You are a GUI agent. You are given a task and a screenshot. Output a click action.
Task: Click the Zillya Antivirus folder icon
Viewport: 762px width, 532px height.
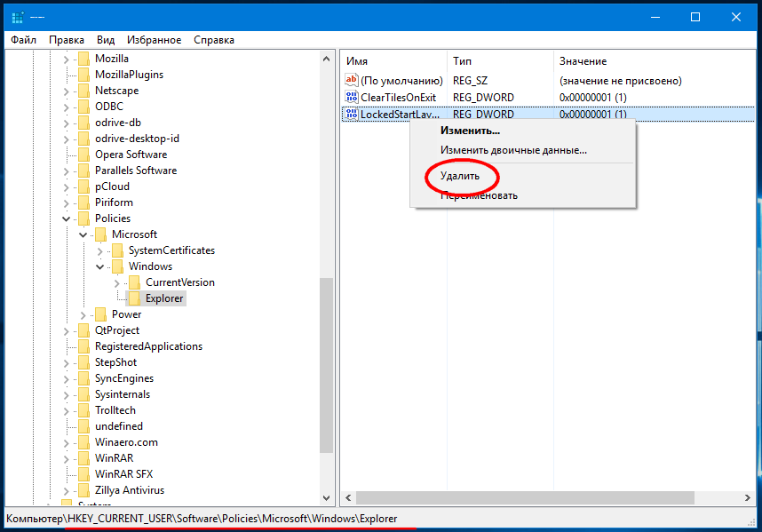click(83, 490)
